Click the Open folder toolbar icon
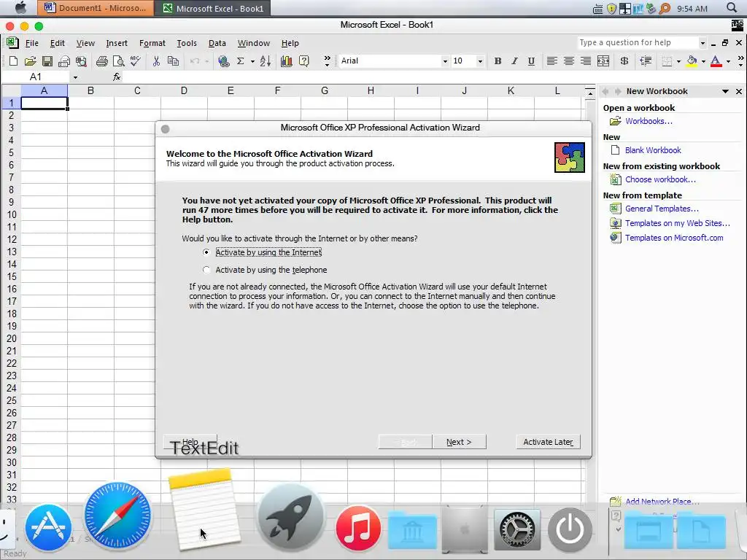This screenshot has height=560, width=747. 30,61
